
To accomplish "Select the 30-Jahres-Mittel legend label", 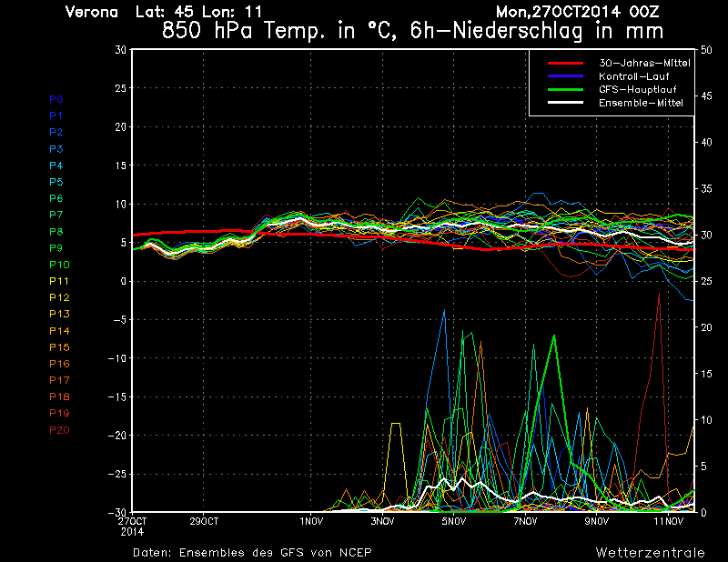I will [x=643, y=63].
